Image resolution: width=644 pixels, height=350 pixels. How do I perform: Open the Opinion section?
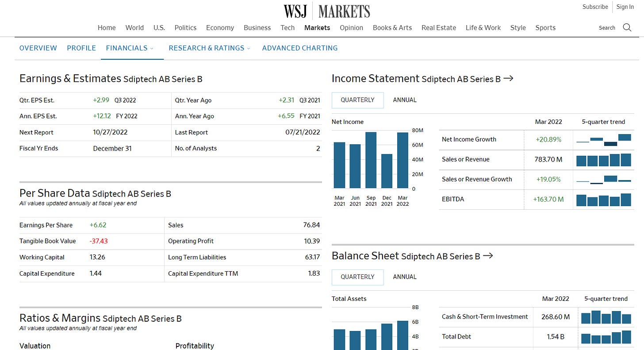pyautogui.click(x=351, y=27)
